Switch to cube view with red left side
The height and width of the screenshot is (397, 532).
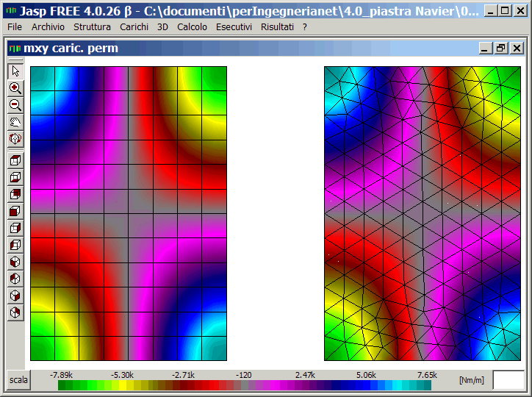tap(15, 245)
